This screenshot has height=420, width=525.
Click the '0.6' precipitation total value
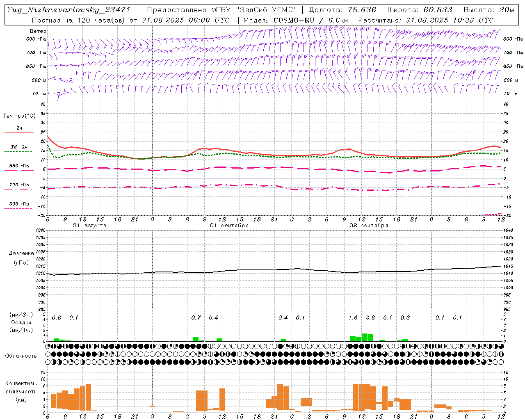pyautogui.click(x=56, y=318)
